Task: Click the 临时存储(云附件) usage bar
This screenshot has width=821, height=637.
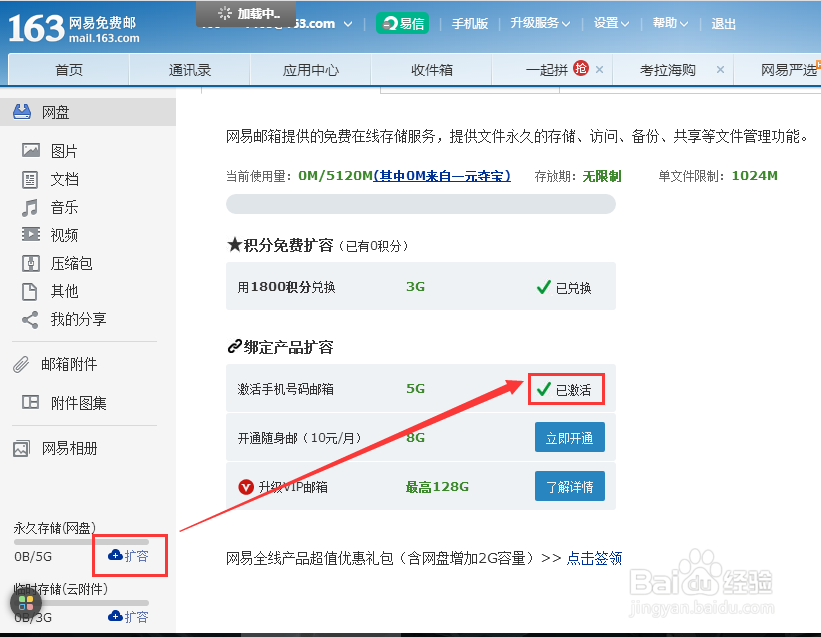Action: (81, 603)
